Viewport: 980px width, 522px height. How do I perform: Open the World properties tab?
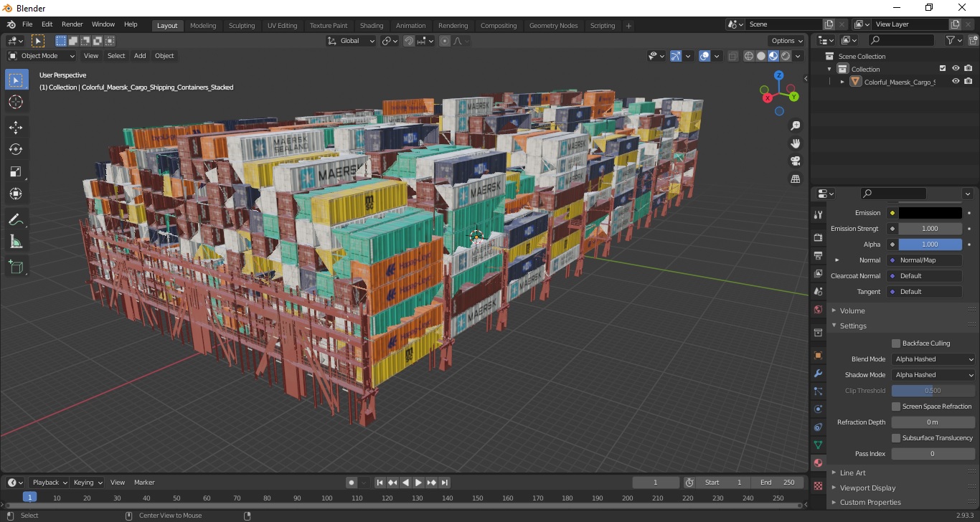pyautogui.click(x=818, y=310)
